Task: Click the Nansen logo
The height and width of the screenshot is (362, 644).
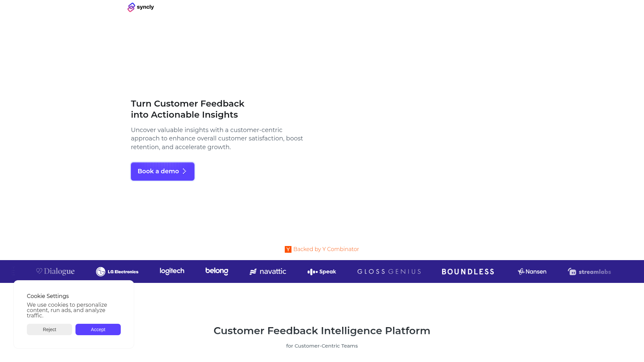Action: [x=532, y=271]
